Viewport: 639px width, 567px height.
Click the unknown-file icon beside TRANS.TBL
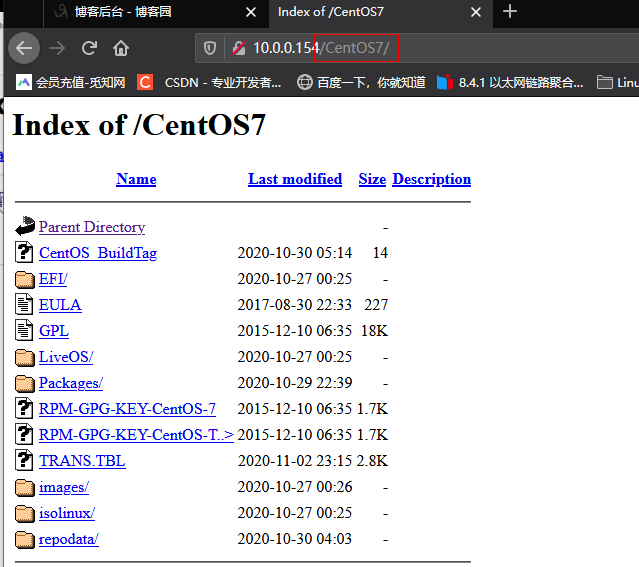point(24,460)
